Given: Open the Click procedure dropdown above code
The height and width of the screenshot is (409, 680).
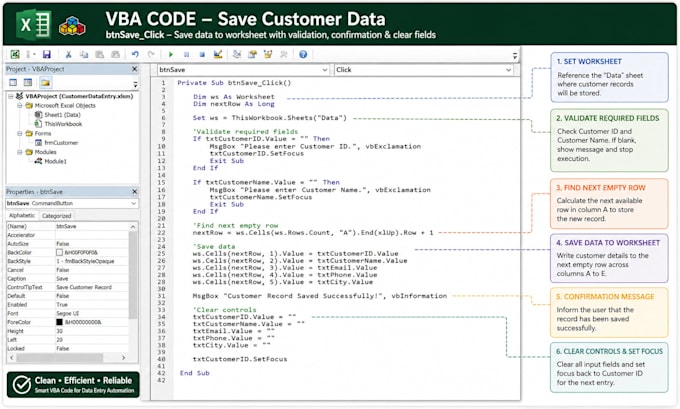Looking at the screenshot, I should [509, 70].
